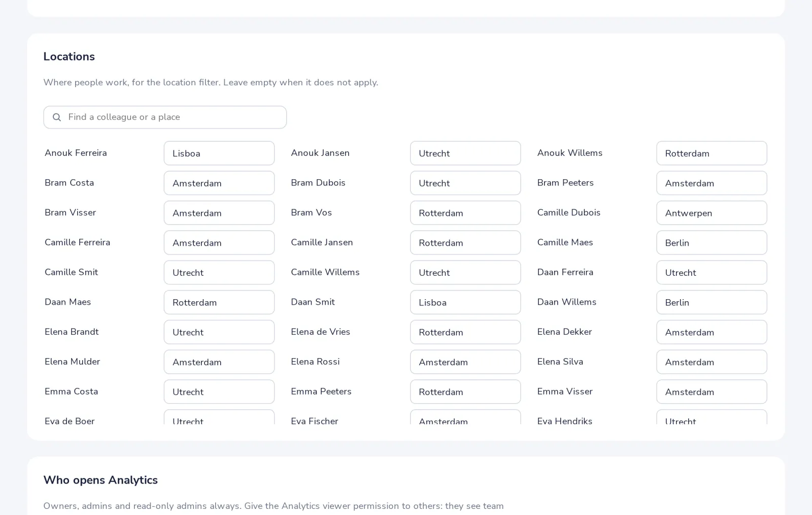Edit Emma Costa's location field
This screenshot has height=515, width=812.
(x=219, y=392)
